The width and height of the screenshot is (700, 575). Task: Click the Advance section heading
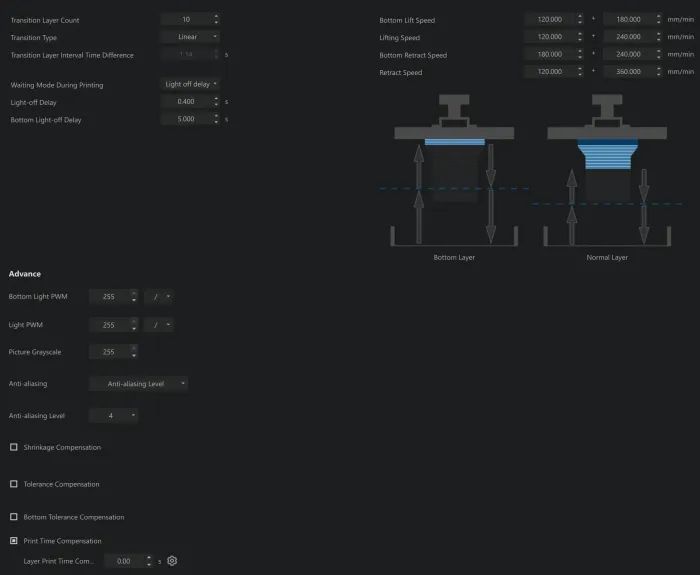[25, 274]
